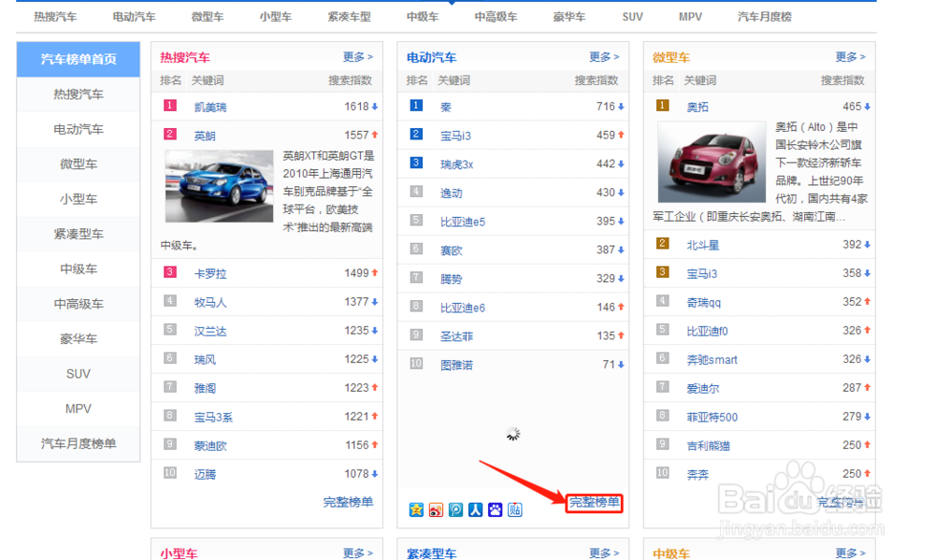This screenshot has width=935, height=560.
Task: Open the 北斗星 keyword link
Action: tap(703, 245)
